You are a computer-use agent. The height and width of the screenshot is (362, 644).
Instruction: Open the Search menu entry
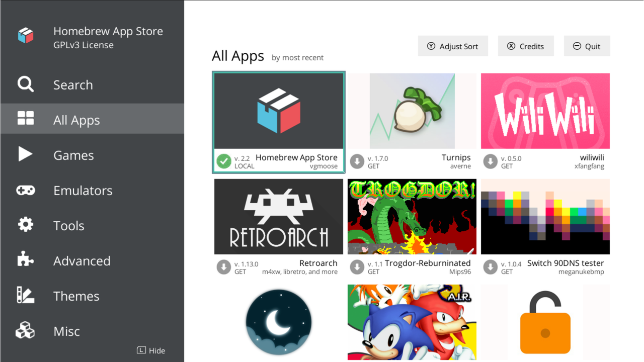pyautogui.click(x=92, y=84)
